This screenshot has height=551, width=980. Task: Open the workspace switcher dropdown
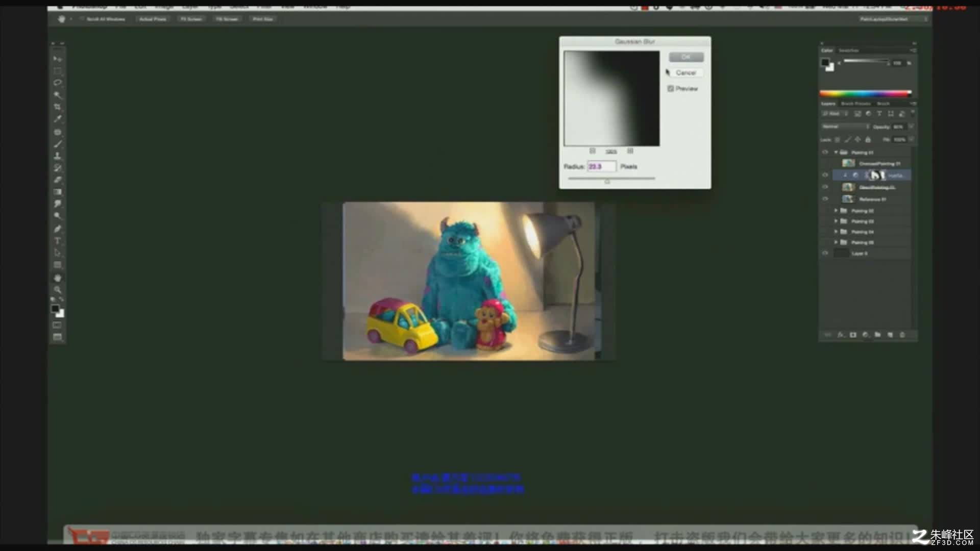coord(893,19)
